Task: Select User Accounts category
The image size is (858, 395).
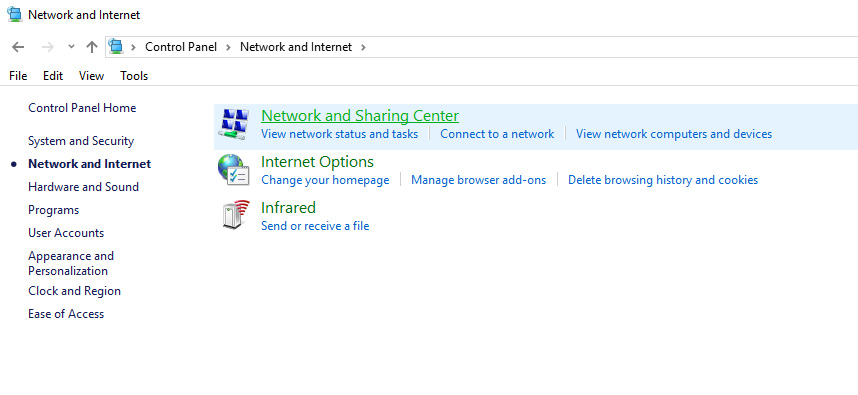Action: [x=66, y=233]
